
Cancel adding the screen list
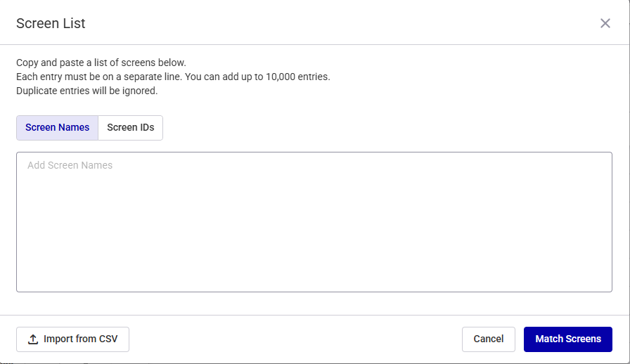pyautogui.click(x=488, y=339)
